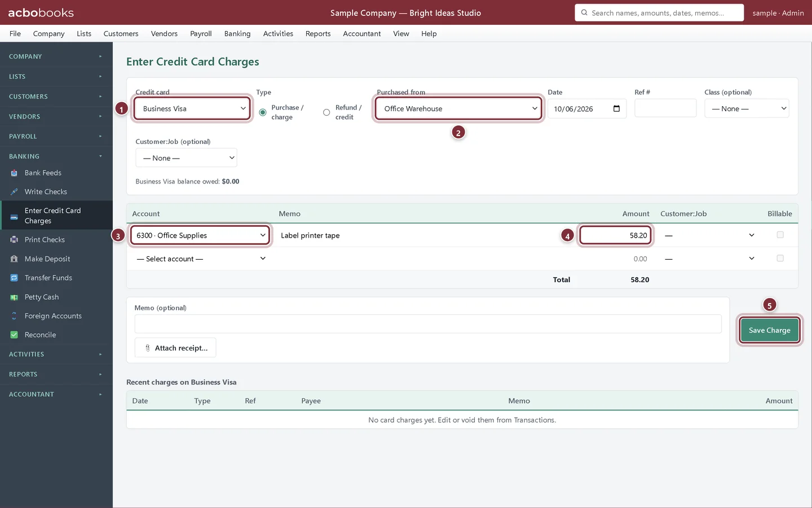Check Billable for the Office Supplies row
812x508 pixels.
pos(780,235)
